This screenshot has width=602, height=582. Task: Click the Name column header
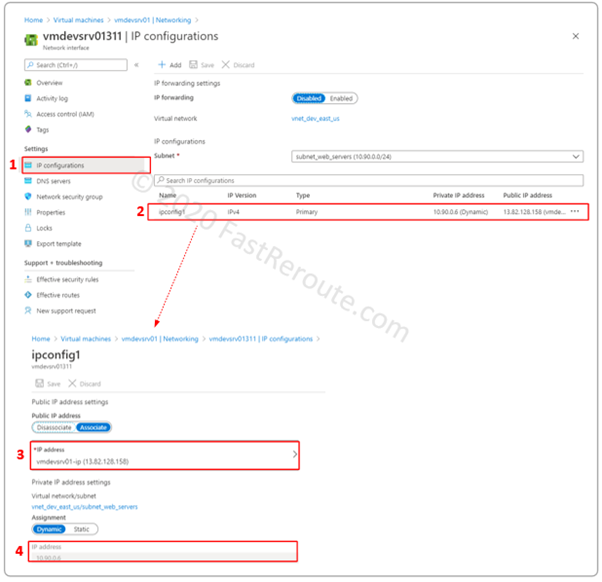(167, 195)
